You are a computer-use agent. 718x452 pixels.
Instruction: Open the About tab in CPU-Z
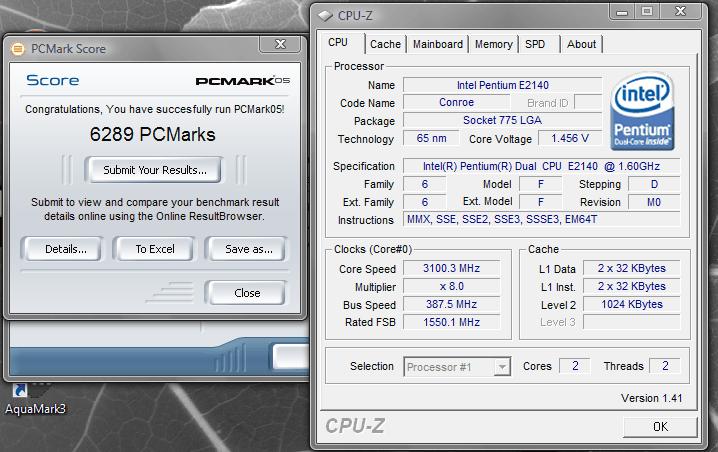582,44
